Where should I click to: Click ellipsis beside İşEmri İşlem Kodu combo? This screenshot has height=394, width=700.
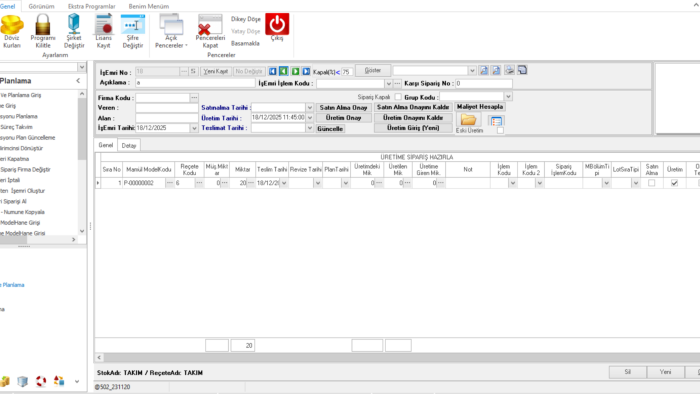pyautogui.click(x=397, y=83)
